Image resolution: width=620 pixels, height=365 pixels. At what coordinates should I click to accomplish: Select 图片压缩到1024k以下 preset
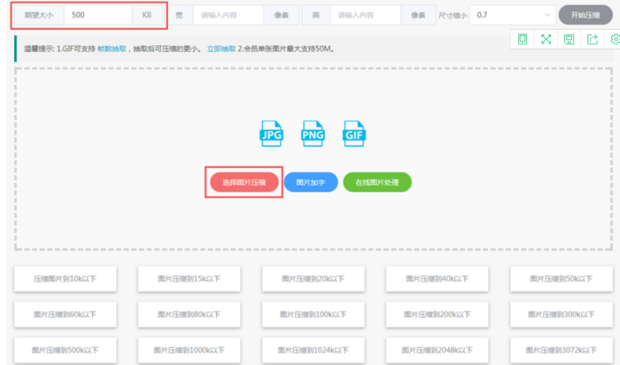pos(313,350)
